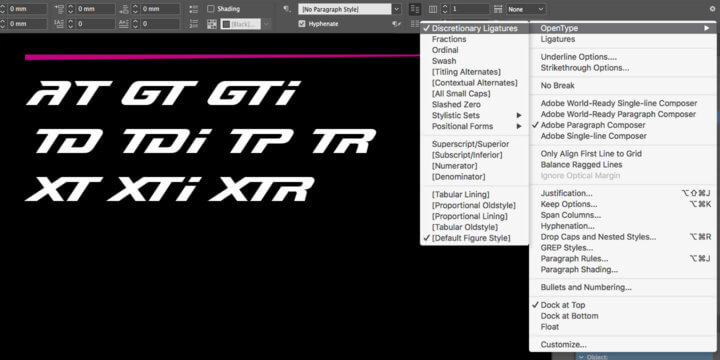720x360 pixels.
Task: Open GREP Styles dialog
Action: [623, 248]
